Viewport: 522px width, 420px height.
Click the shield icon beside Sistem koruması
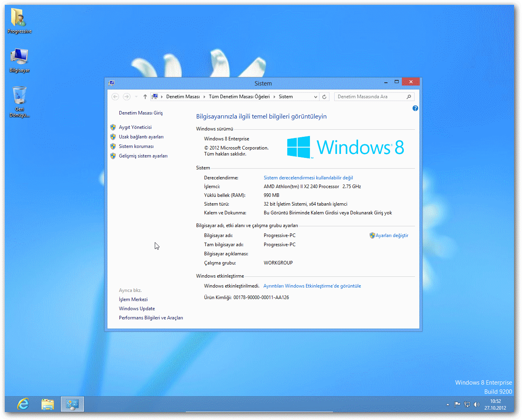pos(113,146)
